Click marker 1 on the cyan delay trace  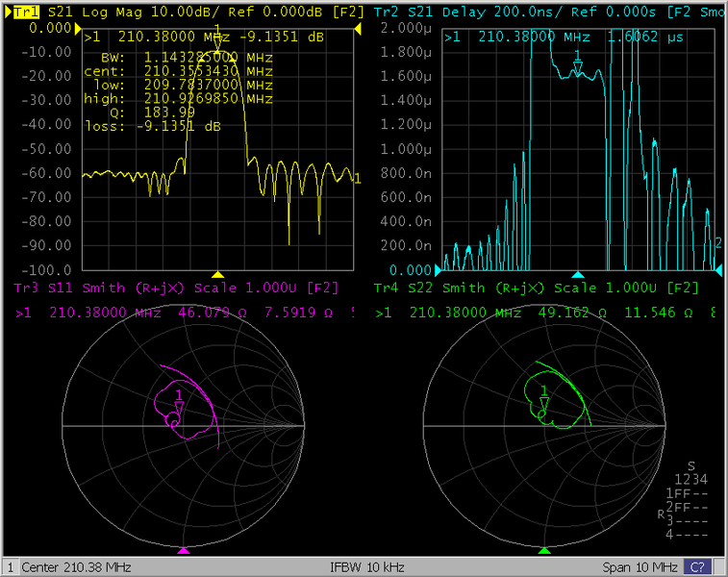click(x=577, y=66)
